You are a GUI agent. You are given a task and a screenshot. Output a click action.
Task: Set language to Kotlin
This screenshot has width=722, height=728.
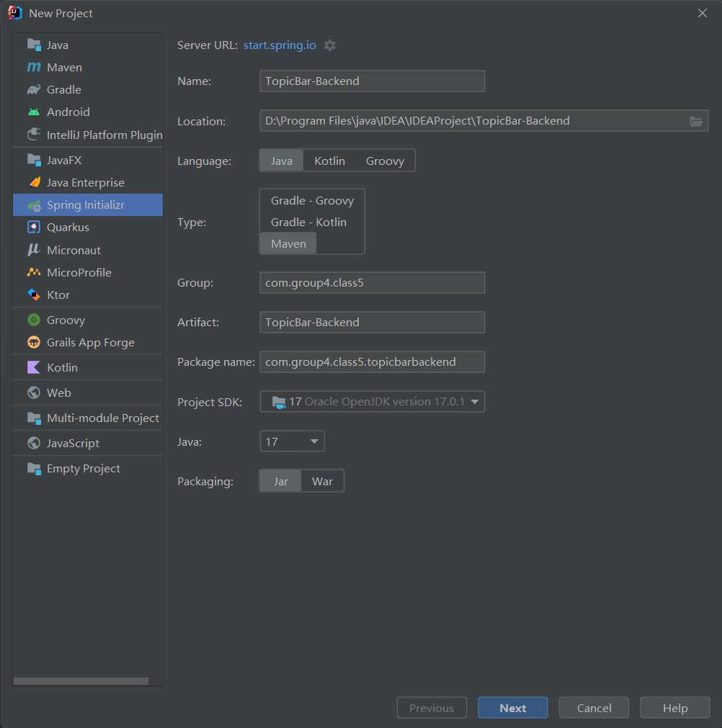pyautogui.click(x=329, y=161)
